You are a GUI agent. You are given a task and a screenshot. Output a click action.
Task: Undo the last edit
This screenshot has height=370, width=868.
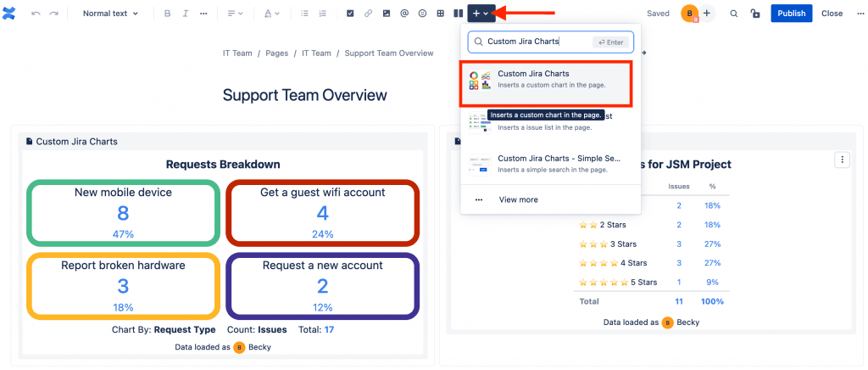[36, 14]
